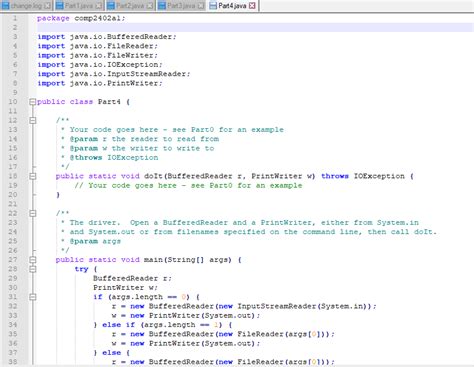Click 'public class Part4 {' declaration
Viewport: 474px width, 367px height.
83,102
